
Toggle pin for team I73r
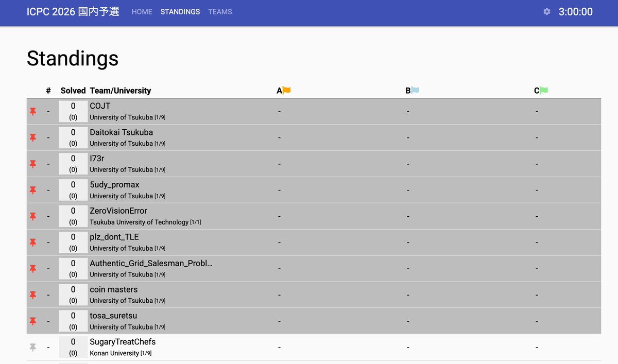pos(33,164)
